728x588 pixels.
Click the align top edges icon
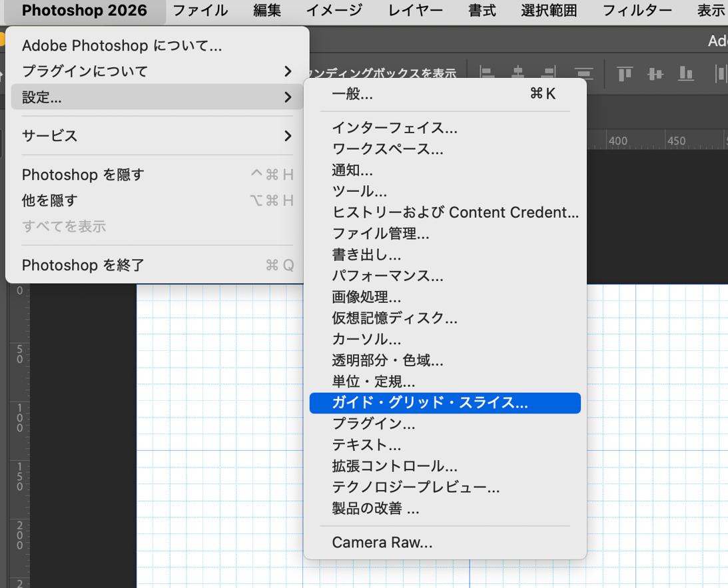[x=625, y=73]
